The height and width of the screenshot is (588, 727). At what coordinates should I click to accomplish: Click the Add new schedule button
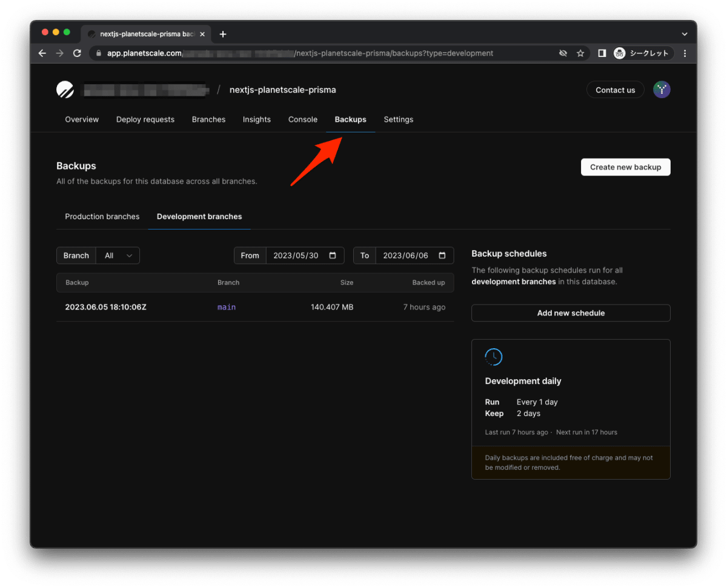coord(571,313)
